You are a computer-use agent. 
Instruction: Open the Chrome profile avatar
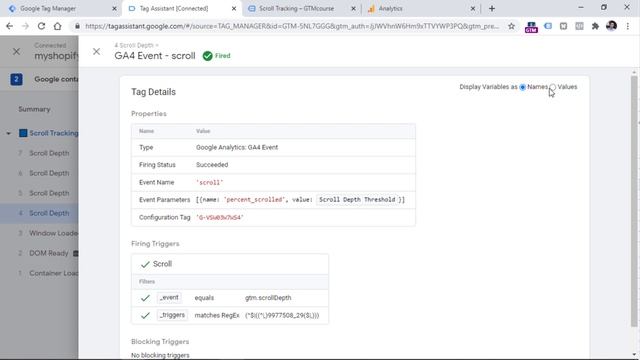click(x=611, y=26)
